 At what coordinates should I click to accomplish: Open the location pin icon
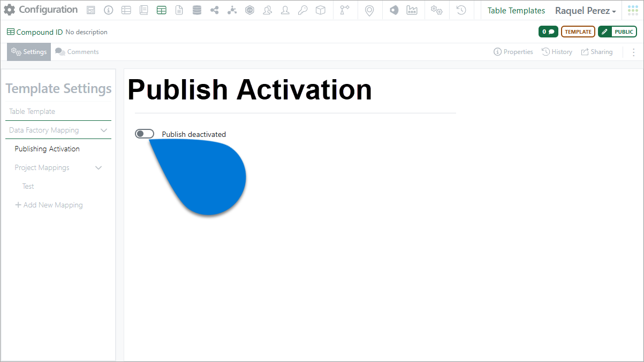[x=369, y=11]
